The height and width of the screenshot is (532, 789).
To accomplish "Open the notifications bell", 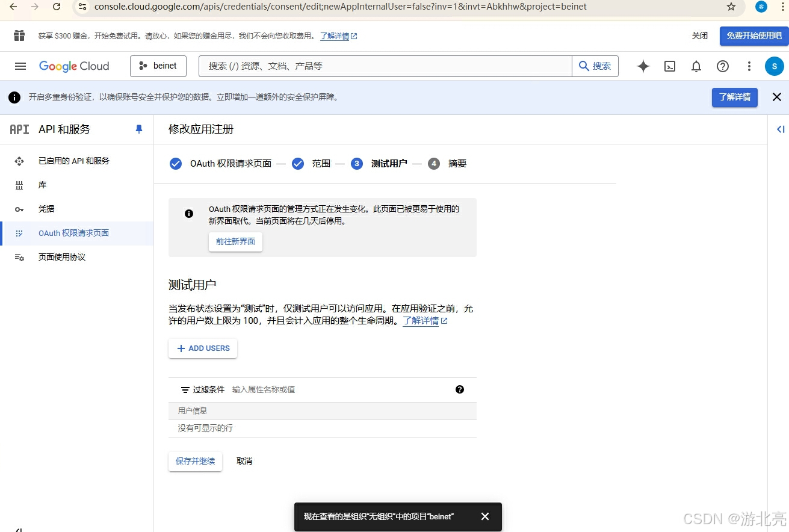I will [x=696, y=66].
